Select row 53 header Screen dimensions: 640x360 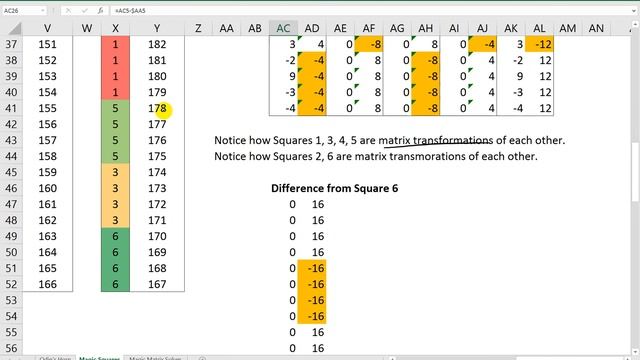(11, 300)
